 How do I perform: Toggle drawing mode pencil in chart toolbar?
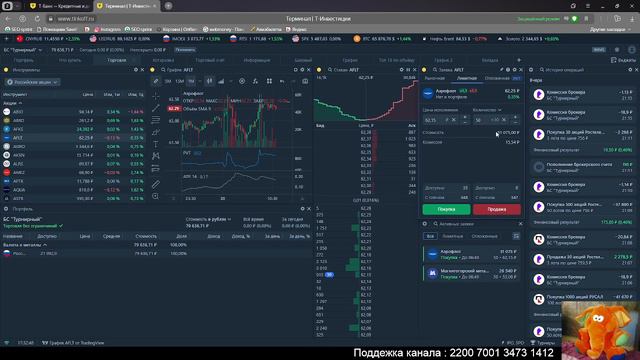pyautogui.click(x=156, y=81)
